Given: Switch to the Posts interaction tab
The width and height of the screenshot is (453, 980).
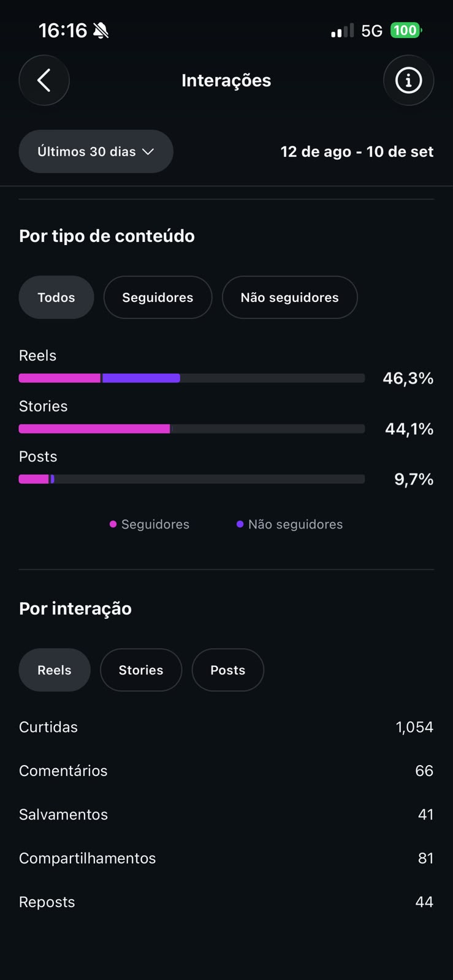Looking at the screenshot, I should click(x=228, y=670).
